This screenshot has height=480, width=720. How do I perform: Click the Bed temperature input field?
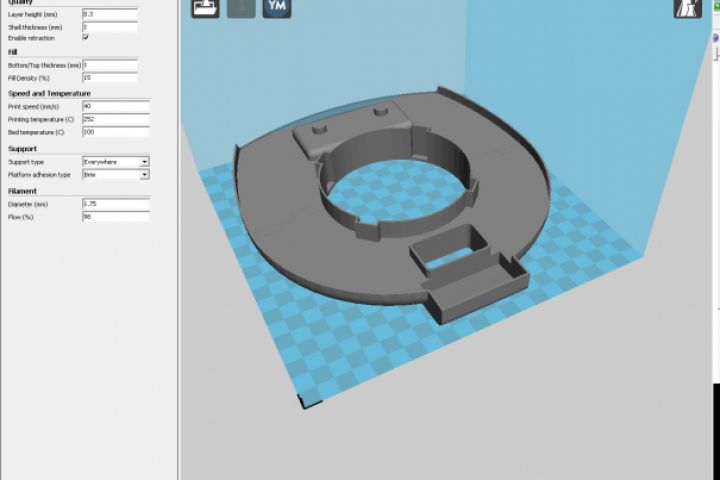click(x=116, y=132)
